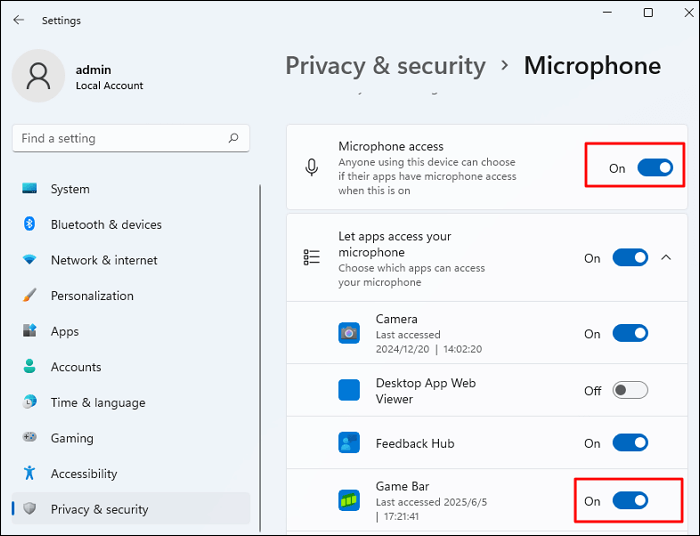The width and height of the screenshot is (700, 536).
Task: Go to Network & internet settings
Action: tap(104, 260)
